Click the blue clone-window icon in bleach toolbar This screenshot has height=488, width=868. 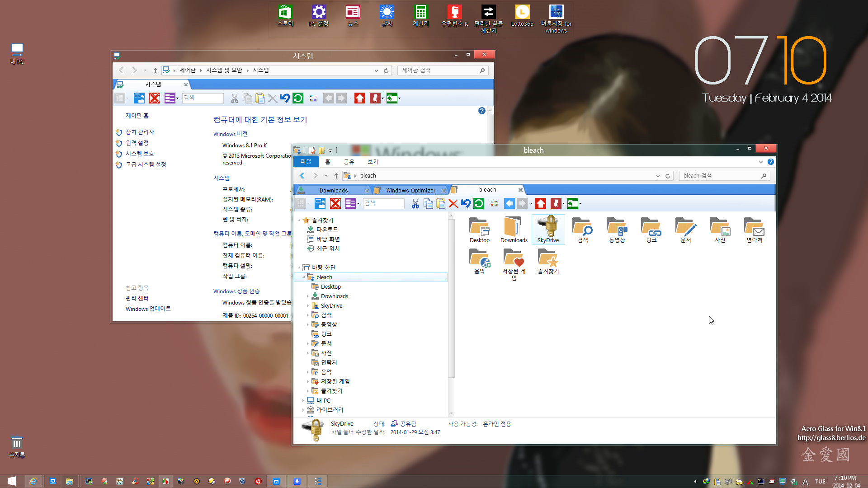click(320, 204)
